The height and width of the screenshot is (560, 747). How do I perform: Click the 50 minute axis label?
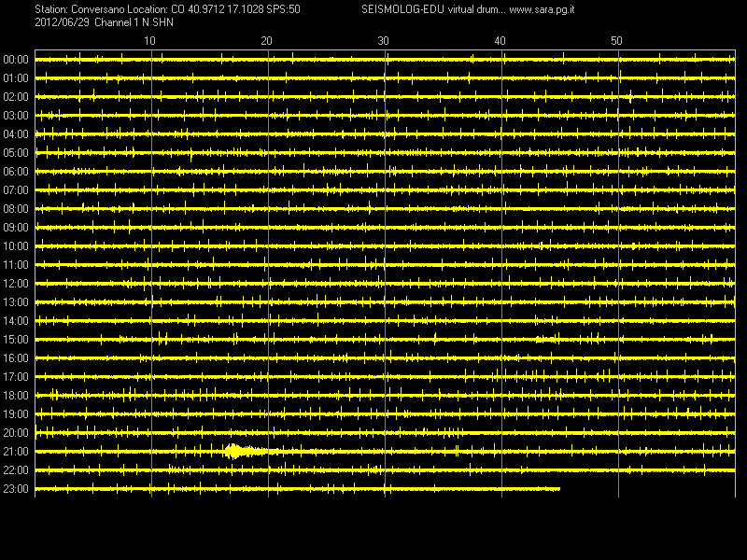pos(616,41)
